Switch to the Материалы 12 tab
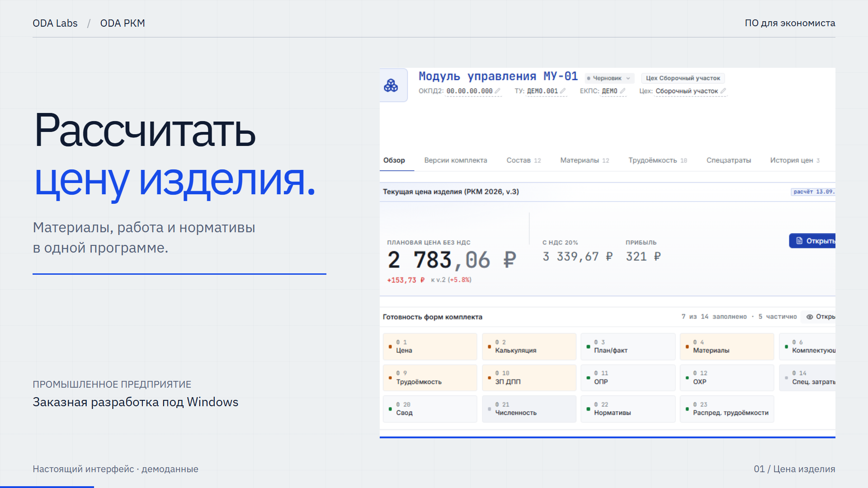This screenshot has width=868, height=488. pos(585,160)
